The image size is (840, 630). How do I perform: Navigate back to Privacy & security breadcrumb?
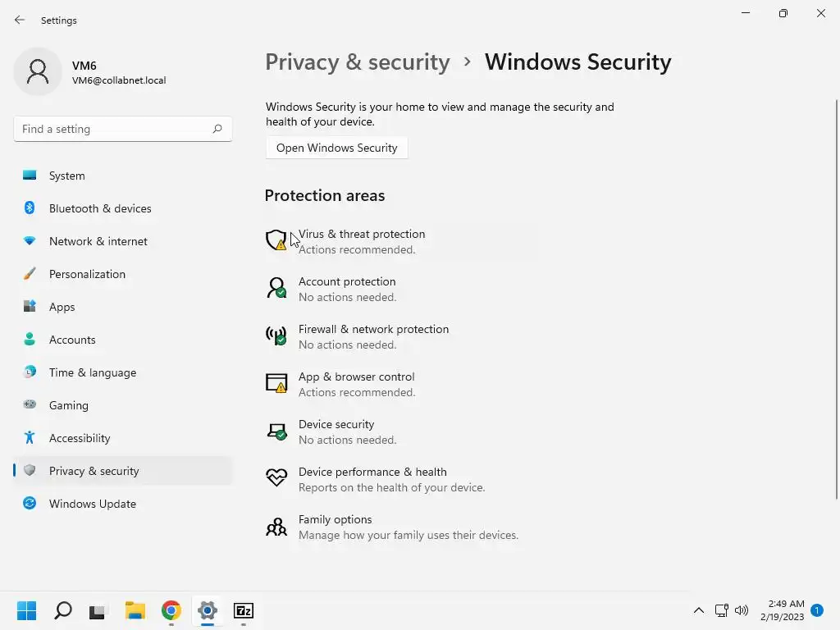(358, 62)
